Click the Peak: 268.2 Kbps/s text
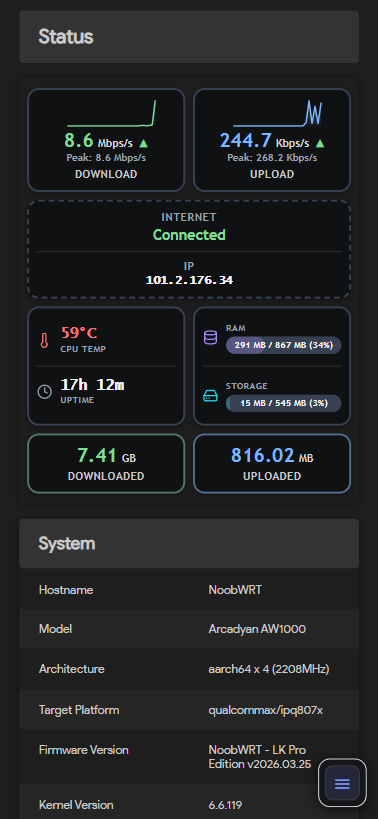 (x=272, y=158)
